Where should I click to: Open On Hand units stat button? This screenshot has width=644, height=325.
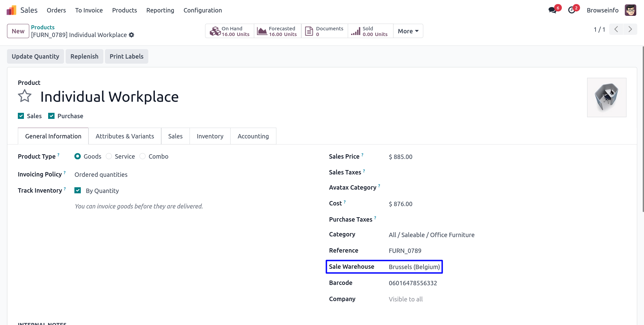[x=230, y=31]
